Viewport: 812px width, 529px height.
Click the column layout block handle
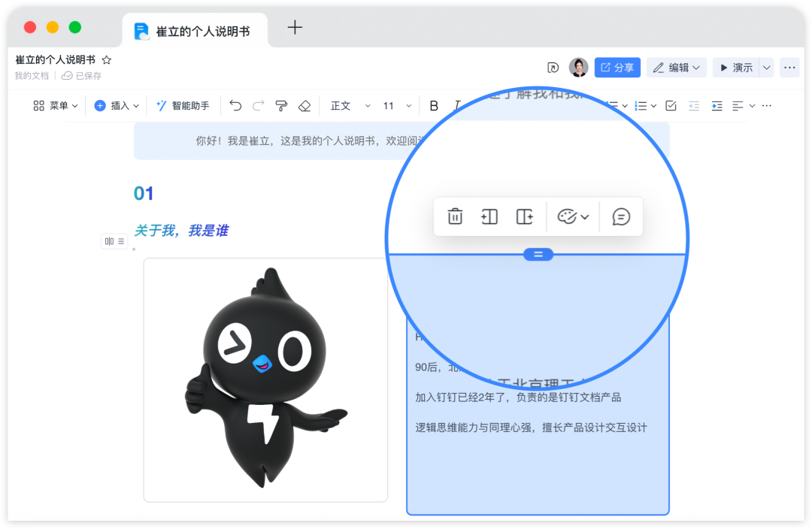pos(114,241)
